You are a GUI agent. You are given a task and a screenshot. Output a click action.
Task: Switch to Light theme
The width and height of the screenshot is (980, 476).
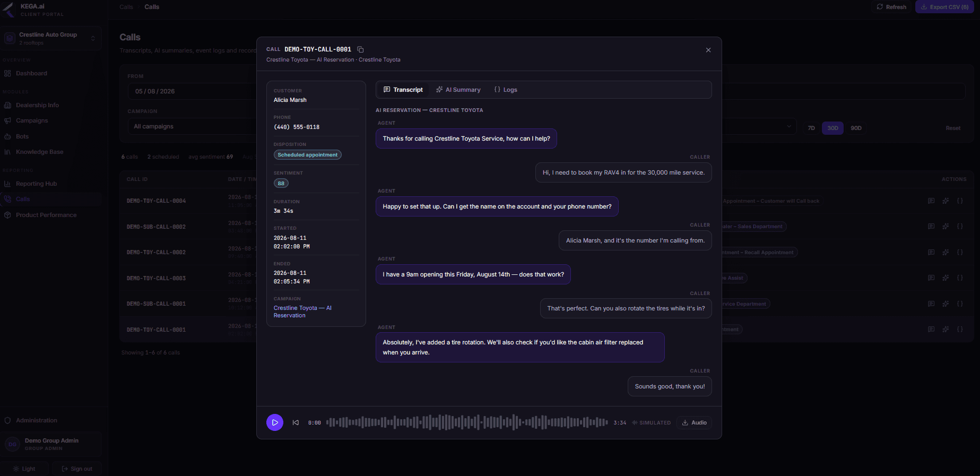click(x=24, y=469)
